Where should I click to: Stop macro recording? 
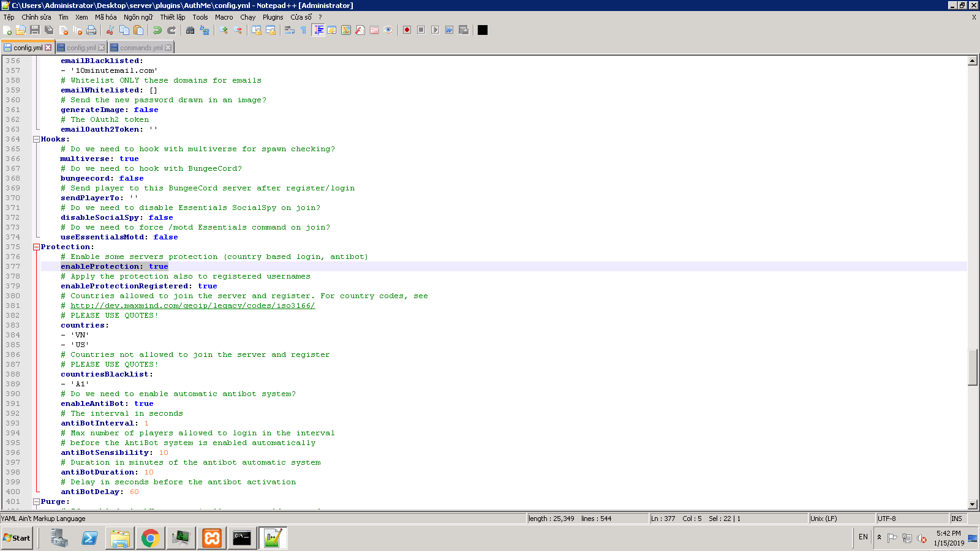(x=421, y=30)
